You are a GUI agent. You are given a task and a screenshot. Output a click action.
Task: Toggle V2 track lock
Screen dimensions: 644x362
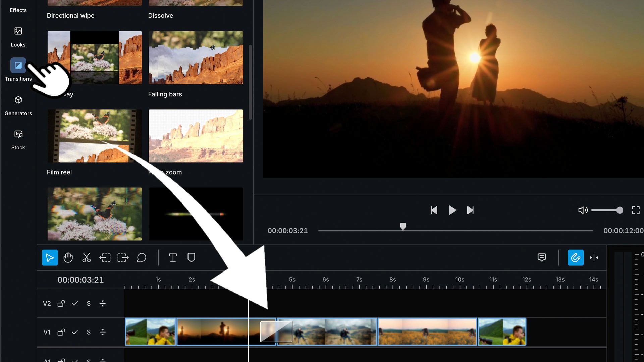(x=61, y=303)
